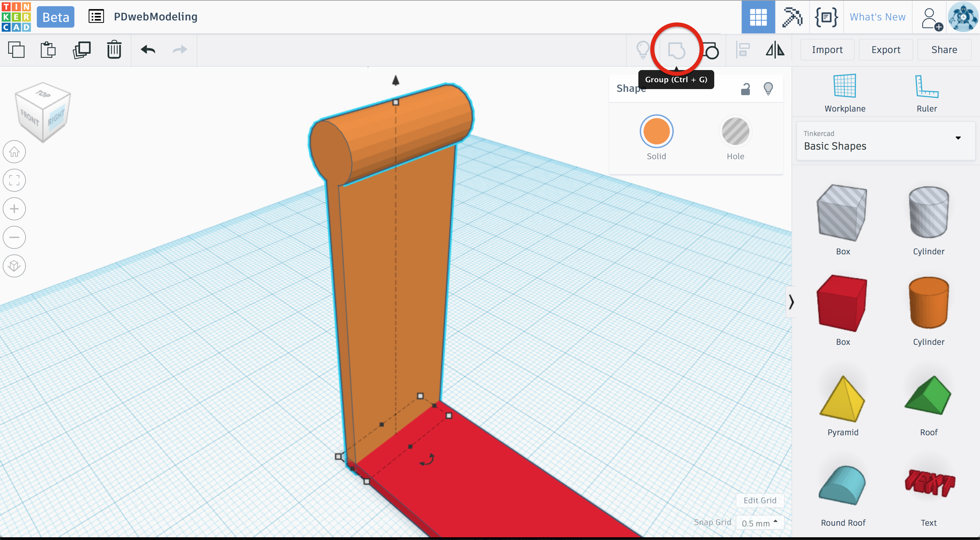Click the Export button
Viewport: 980px width, 540px height.
tap(886, 50)
